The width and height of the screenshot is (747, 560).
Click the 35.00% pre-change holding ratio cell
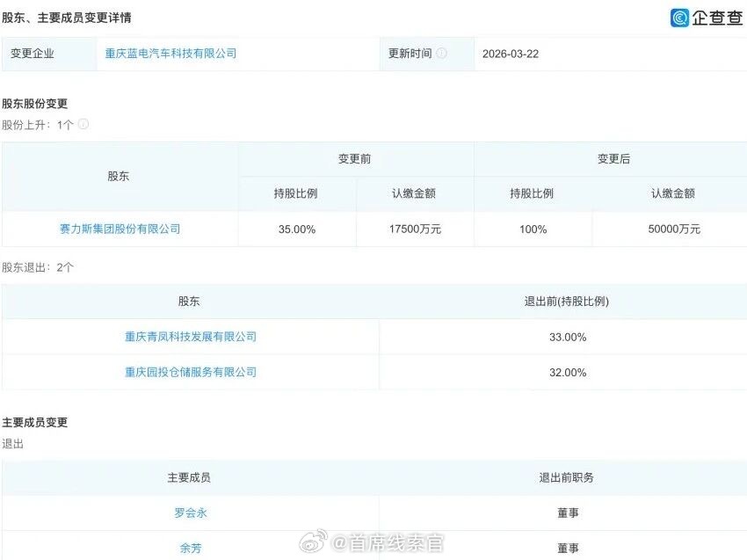click(296, 229)
